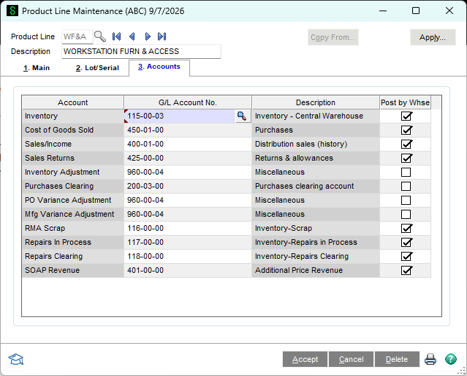This screenshot has height=376, width=467.
Task: Click the Delete button
Action: click(x=397, y=359)
